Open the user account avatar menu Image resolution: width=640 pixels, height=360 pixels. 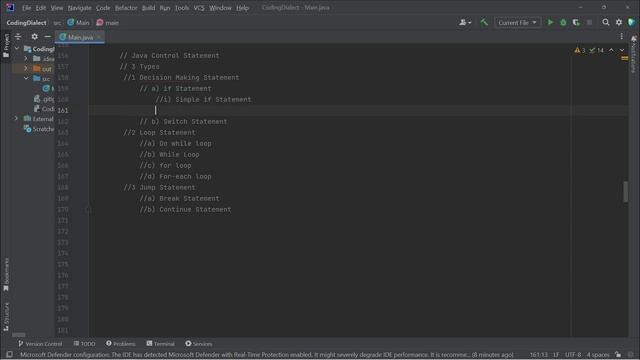[464, 22]
